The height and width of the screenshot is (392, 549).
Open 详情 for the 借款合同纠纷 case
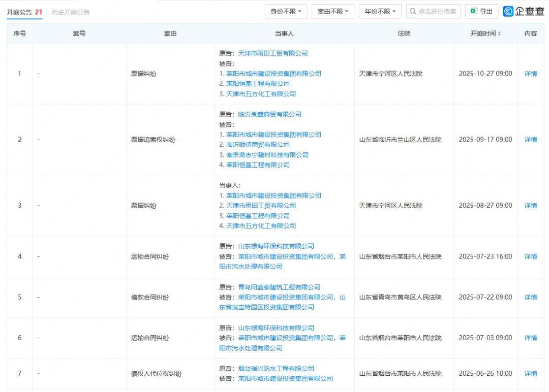tap(530, 297)
